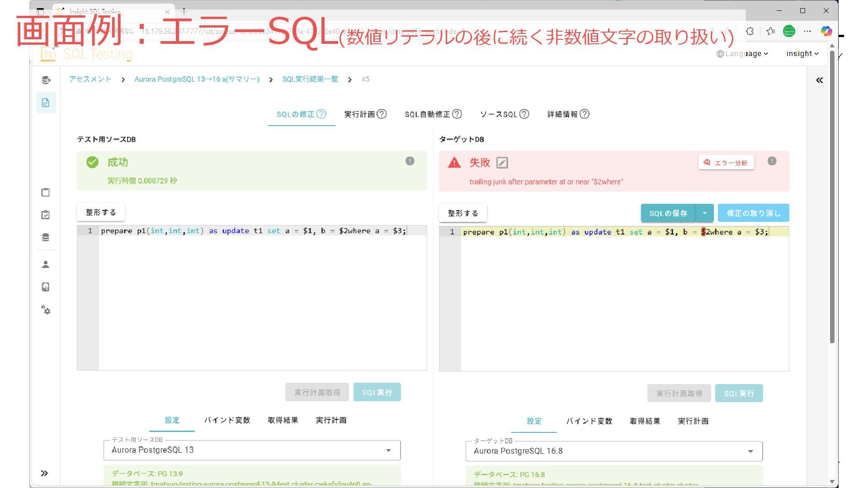Click the edit pencil icon beside 失敗

click(502, 163)
